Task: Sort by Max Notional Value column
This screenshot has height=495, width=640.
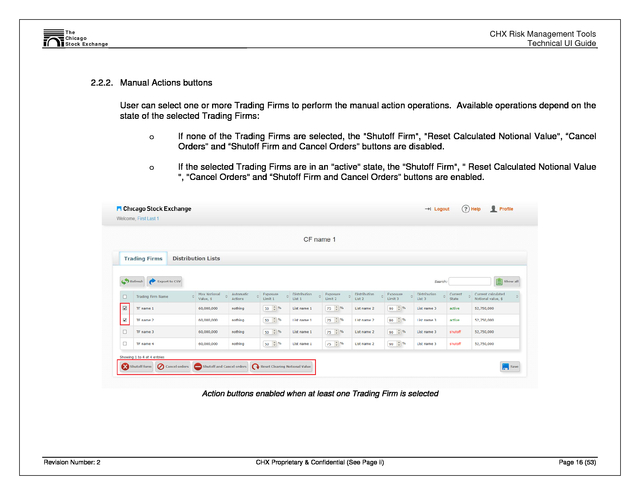Action: coord(212,297)
